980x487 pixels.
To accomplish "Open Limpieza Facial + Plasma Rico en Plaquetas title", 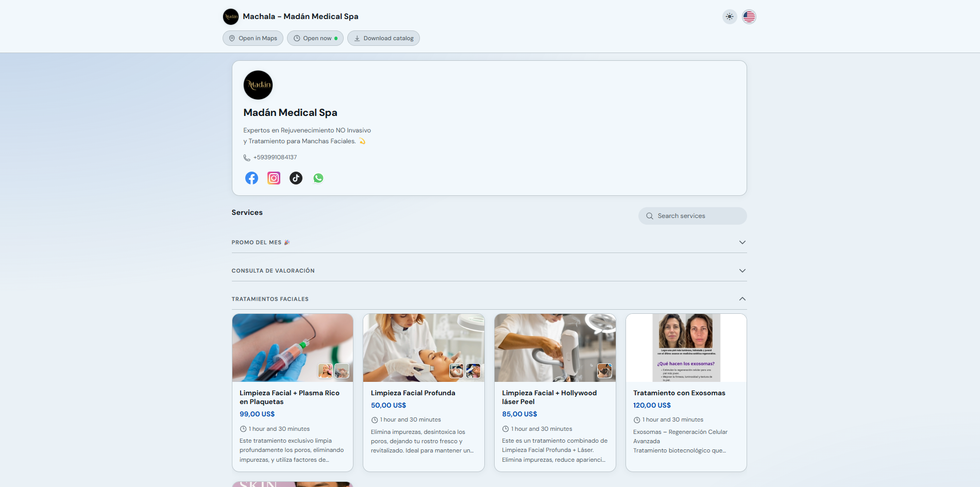I will tap(290, 397).
